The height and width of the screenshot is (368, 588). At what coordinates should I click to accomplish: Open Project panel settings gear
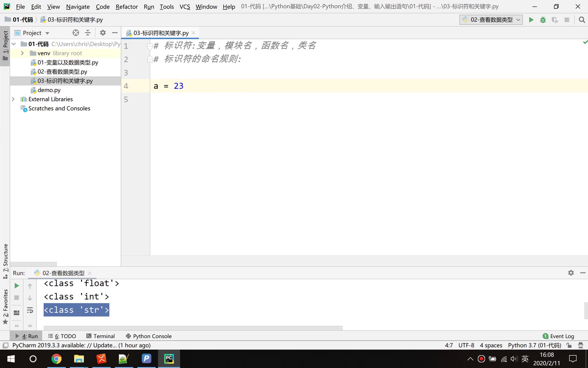[103, 33]
